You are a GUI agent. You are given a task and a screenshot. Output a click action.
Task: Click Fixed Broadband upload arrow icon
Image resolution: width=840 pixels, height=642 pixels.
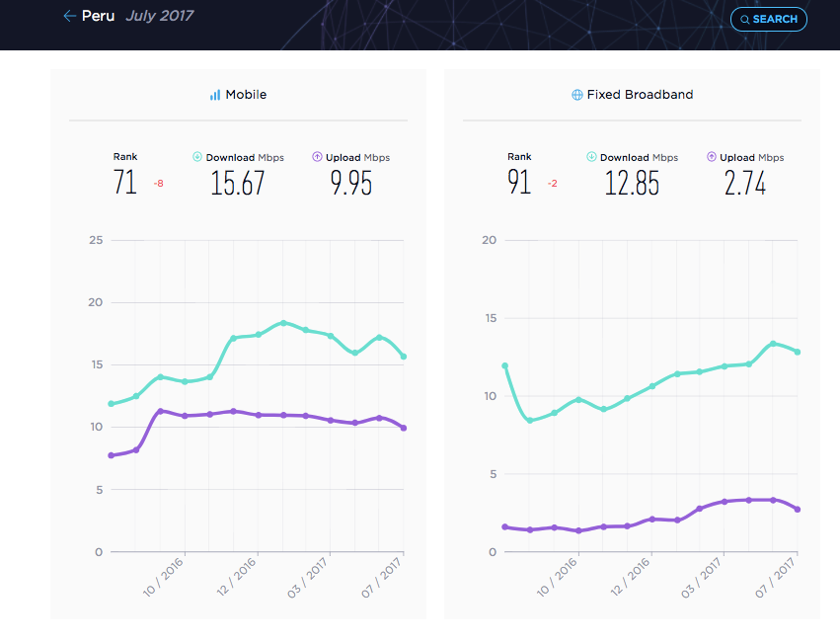pos(712,157)
